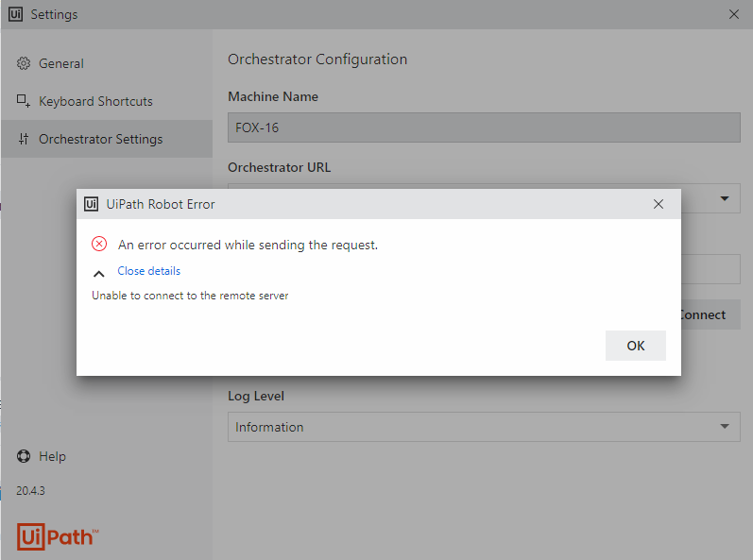
Task: Click the gear icon beside General
Action: pos(24,63)
